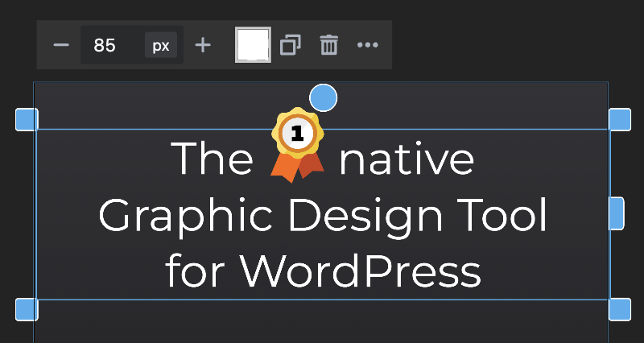Click the text line 'Graphic Design Tool'
Viewport: 644px width, 343px height.
pyautogui.click(x=323, y=217)
